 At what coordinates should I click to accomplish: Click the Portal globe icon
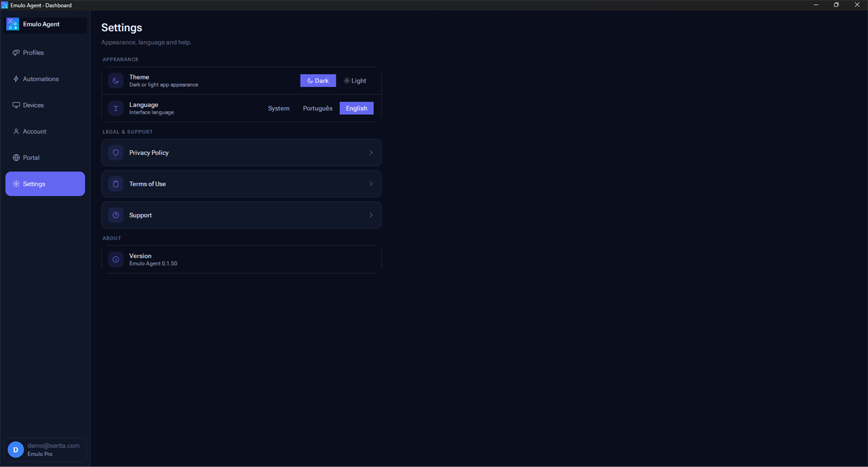(16, 158)
